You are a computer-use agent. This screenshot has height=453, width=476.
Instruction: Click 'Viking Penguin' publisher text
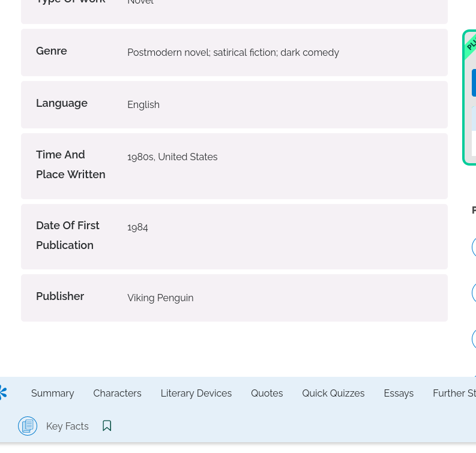160,298
